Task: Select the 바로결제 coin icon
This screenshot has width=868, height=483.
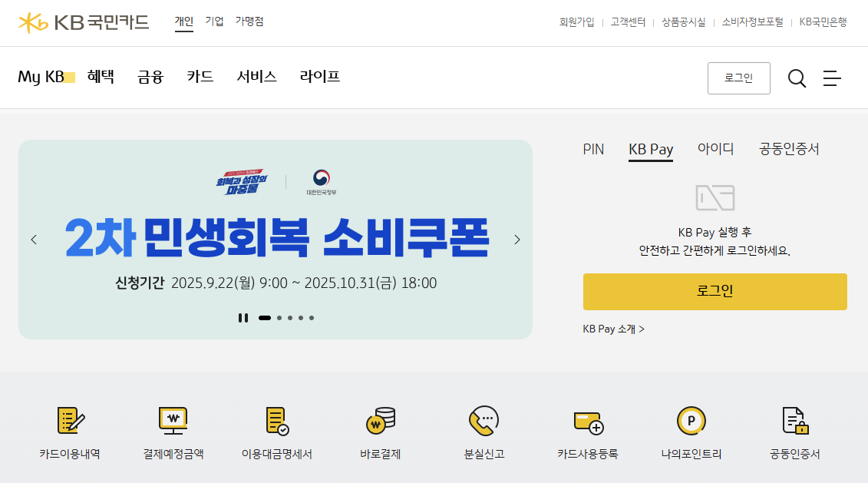Action: coord(381,420)
